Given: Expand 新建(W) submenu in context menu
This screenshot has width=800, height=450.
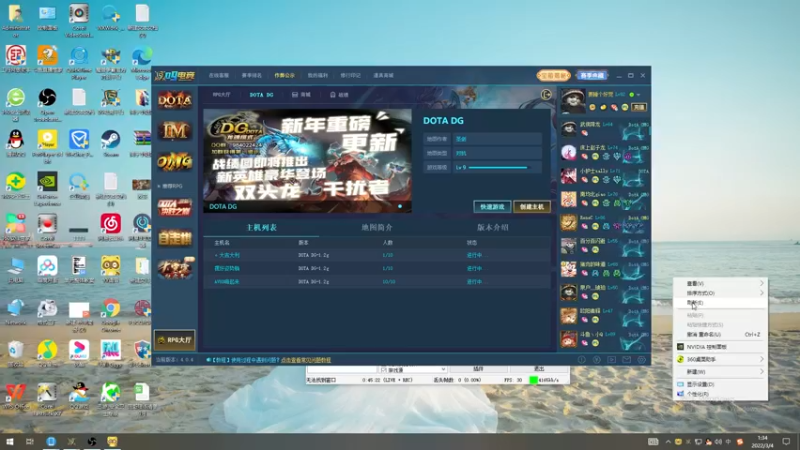Looking at the screenshot, I should pyautogui.click(x=720, y=372).
